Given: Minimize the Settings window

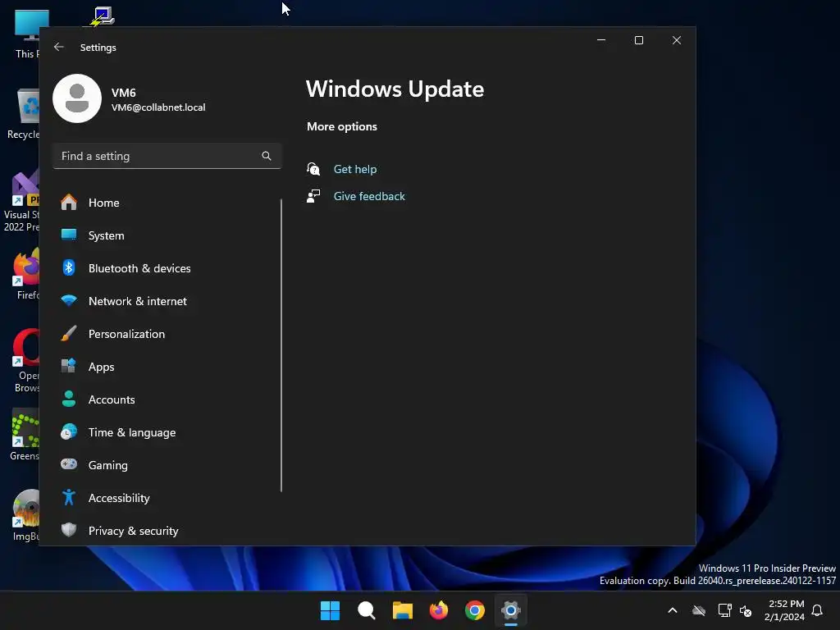Looking at the screenshot, I should 601,40.
